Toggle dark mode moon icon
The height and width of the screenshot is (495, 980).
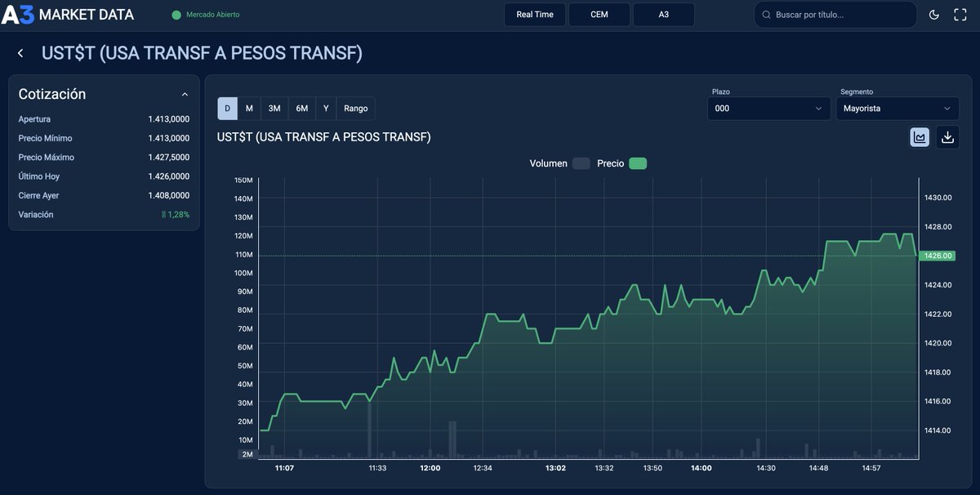(x=934, y=15)
